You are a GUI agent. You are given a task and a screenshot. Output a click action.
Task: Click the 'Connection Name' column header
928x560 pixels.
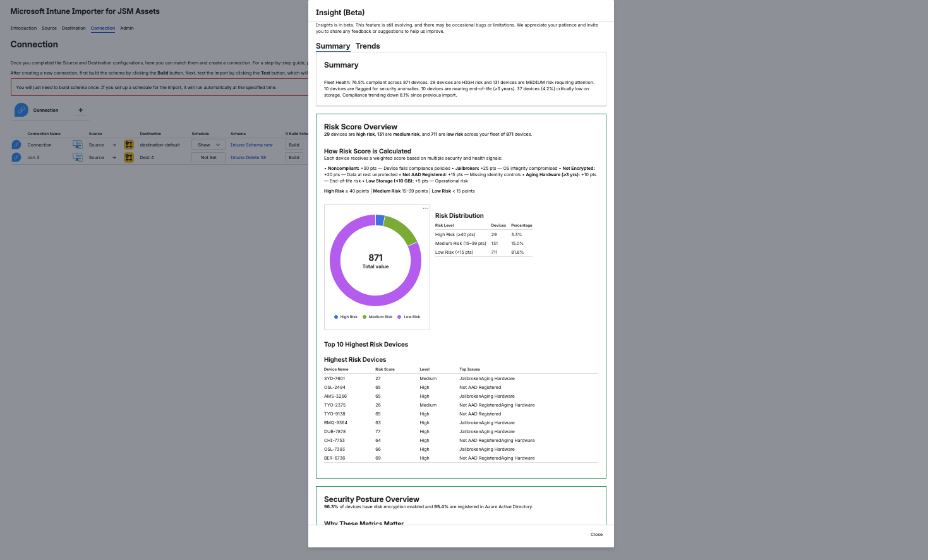coord(44,134)
